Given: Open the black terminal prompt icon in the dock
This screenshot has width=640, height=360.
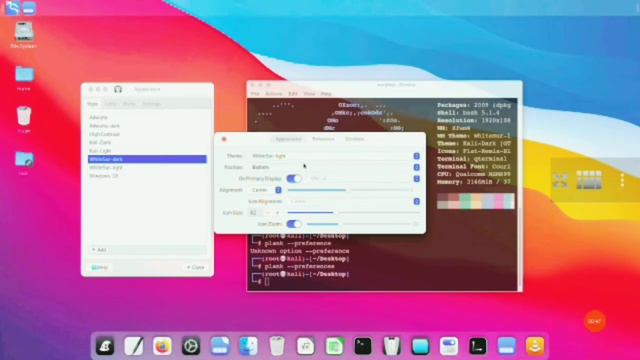Looking at the screenshot, I should pos(363,347).
